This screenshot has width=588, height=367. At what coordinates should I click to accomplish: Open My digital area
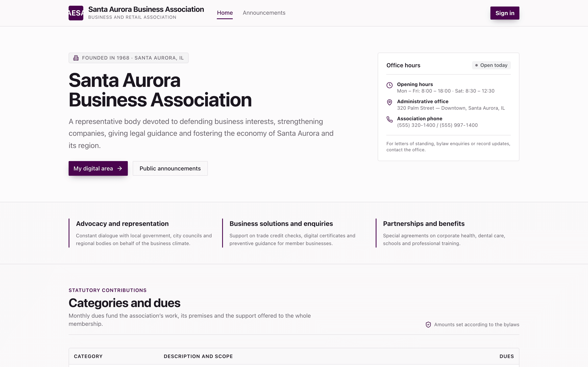[x=98, y=168]
